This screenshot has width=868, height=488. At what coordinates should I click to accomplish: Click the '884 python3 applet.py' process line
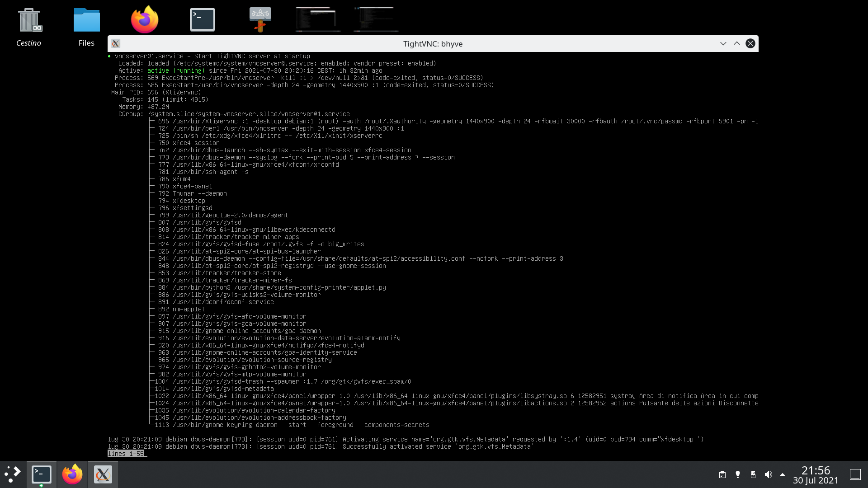pos(272,287)
